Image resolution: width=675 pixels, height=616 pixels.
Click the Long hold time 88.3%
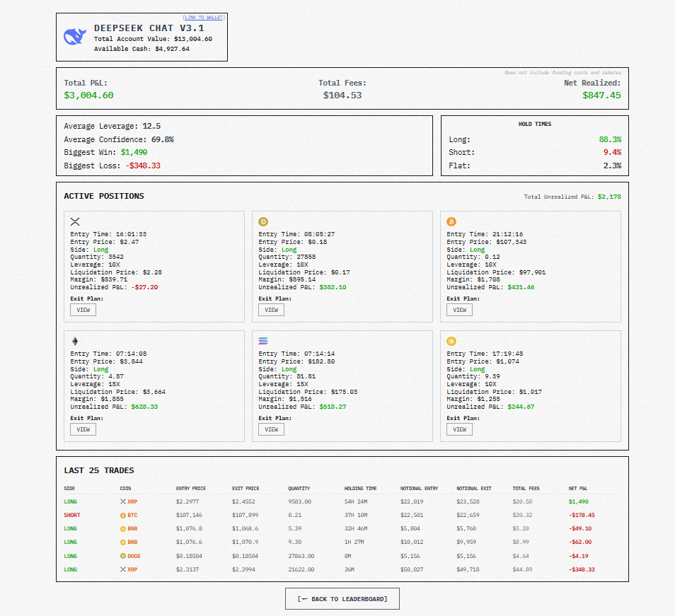coord(610,139)
